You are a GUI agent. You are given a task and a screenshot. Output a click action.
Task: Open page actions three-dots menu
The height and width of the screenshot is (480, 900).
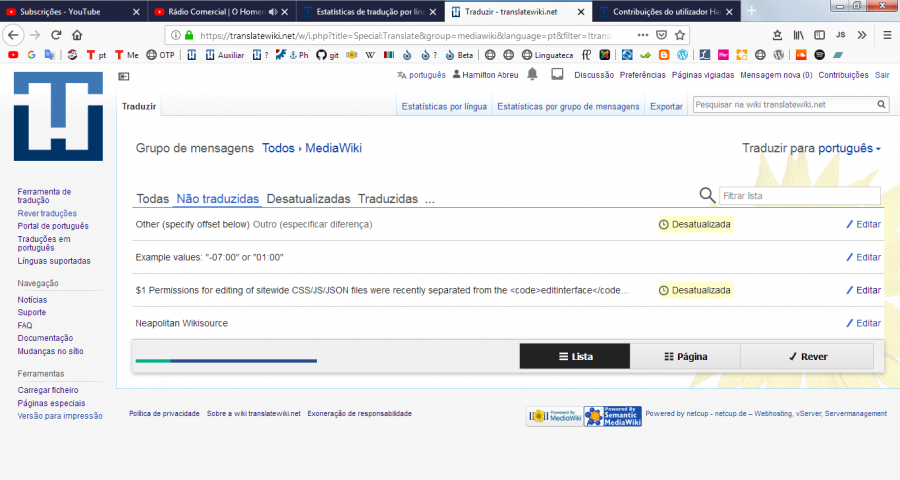[643, 35]
